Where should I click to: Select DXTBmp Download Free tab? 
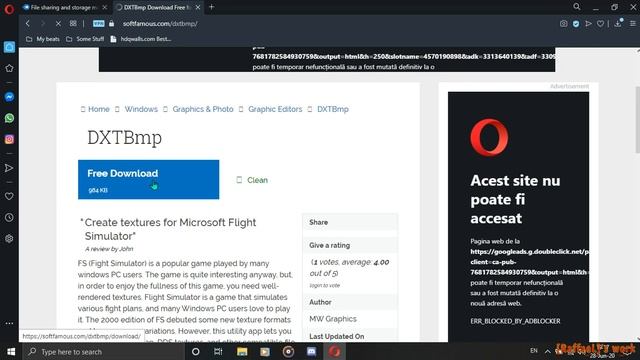tap(157, 7)
